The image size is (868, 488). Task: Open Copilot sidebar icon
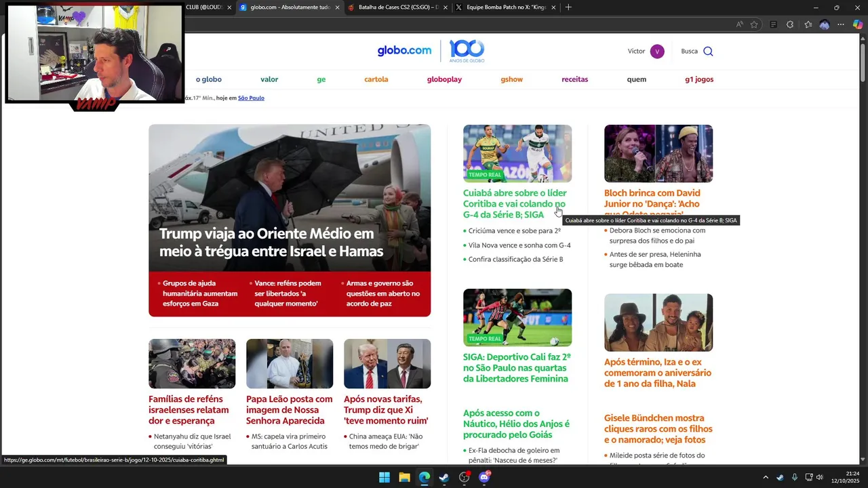(858, 24)
